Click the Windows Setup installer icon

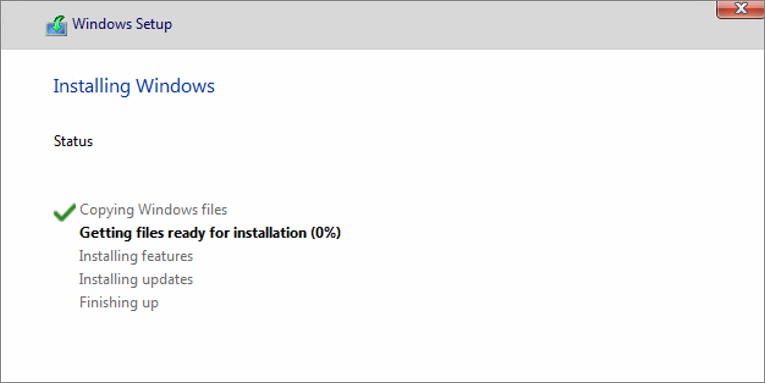click(57, 25)
